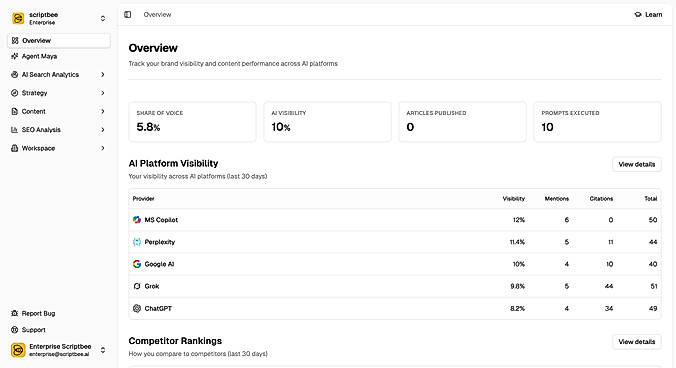
Task: Click View details for AI Platform Visibility
Action: pos(637,164)
